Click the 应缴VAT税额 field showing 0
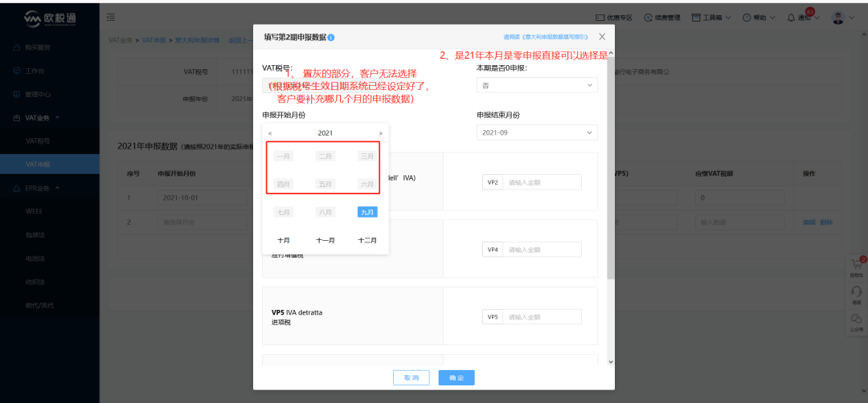 coord(739,198)
